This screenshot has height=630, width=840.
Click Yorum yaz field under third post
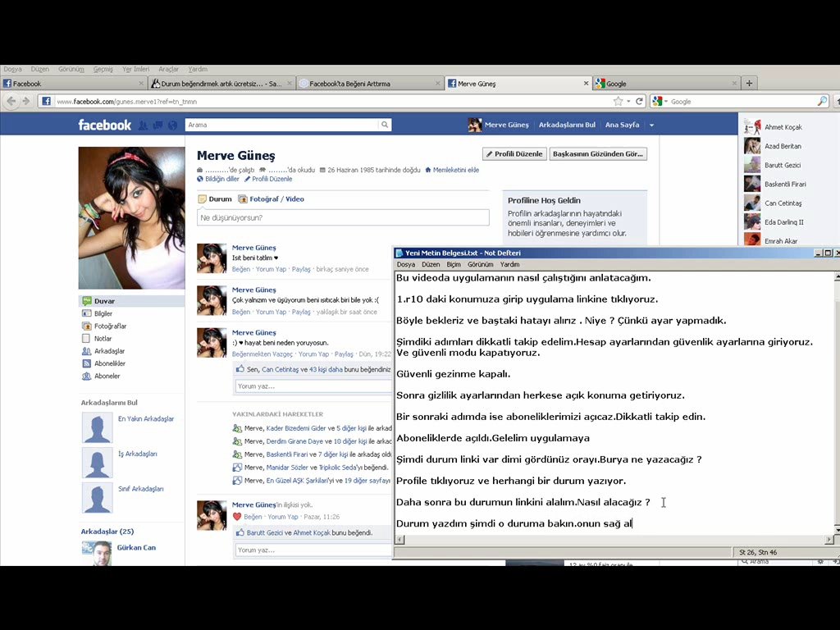314,386
